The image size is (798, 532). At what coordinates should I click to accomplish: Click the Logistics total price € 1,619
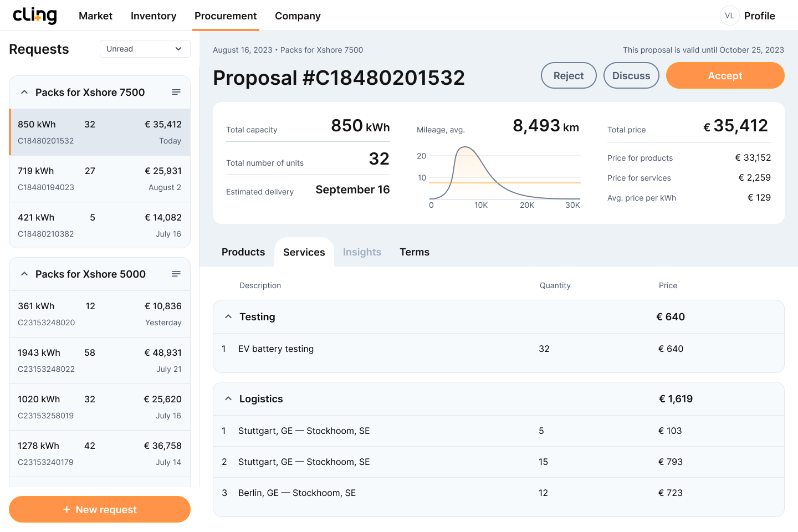(x=676, y=398)
